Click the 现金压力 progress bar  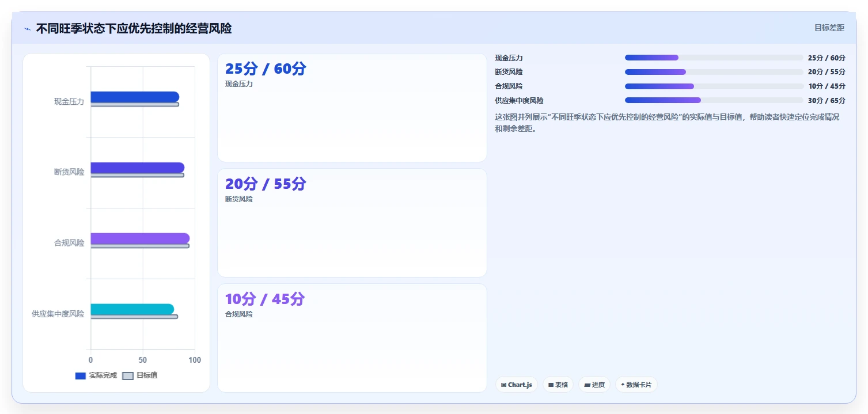714,58
